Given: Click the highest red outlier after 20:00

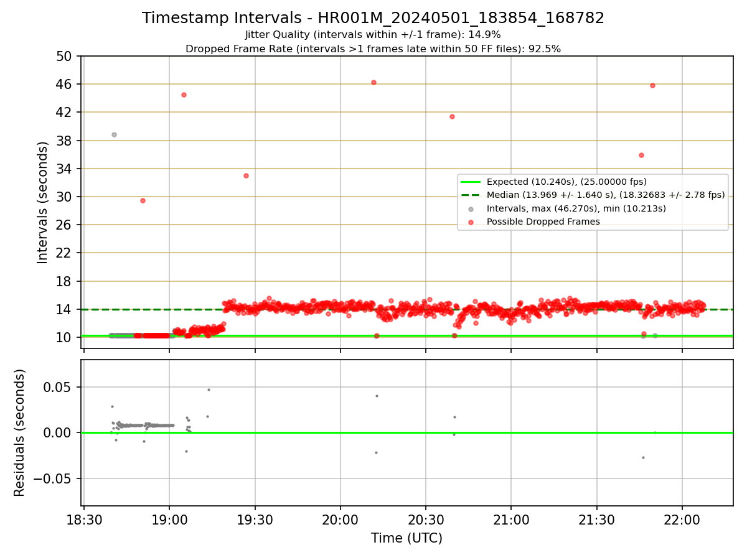Looking at the screenshot, I should (x=374, y=82).
